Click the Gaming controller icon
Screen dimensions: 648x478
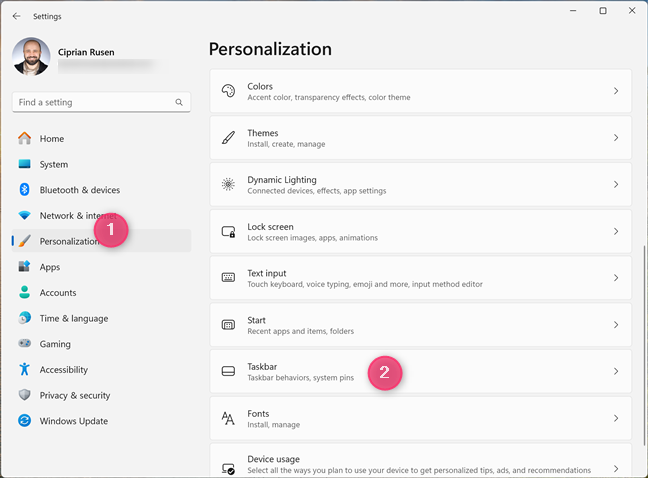coord(24,343)
